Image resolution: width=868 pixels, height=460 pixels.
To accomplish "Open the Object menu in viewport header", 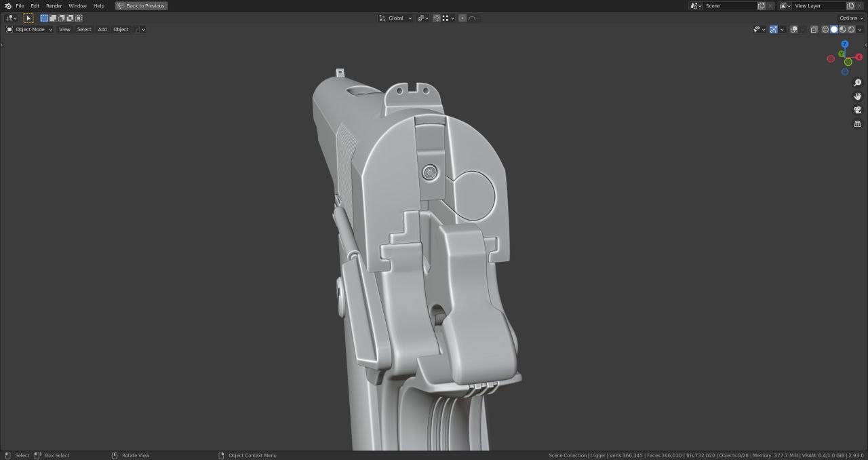I will 121,29.
